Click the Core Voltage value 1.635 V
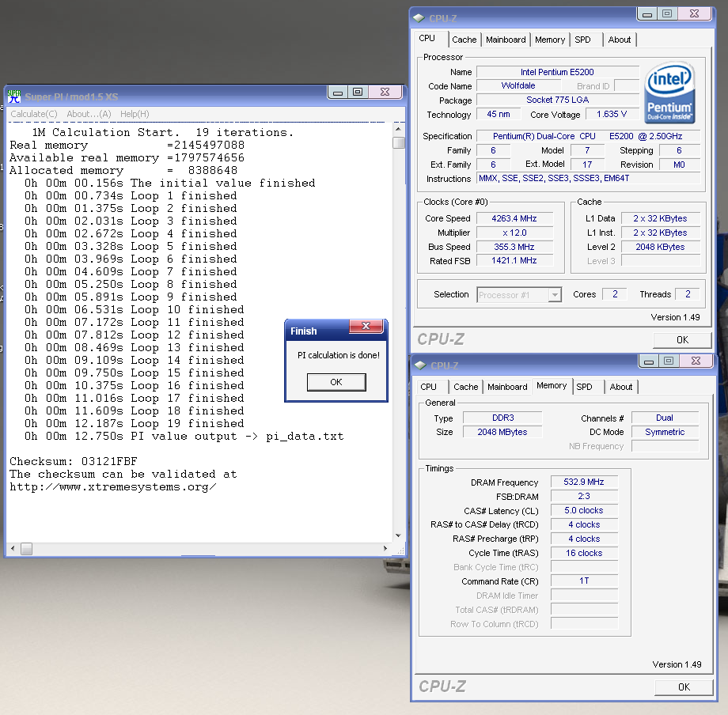The image size is (728, 715). tap(612, 114)
